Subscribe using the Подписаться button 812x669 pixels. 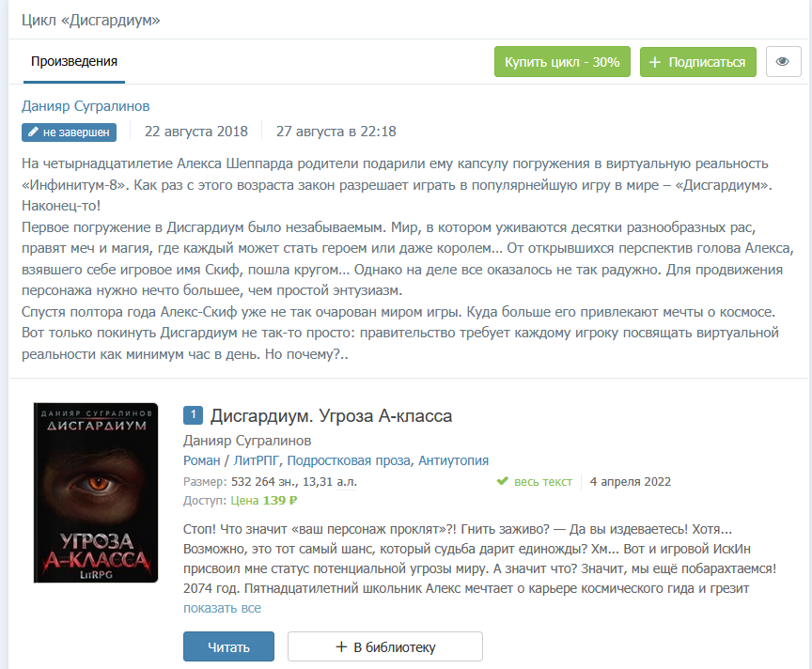click(x=697, y=62)
